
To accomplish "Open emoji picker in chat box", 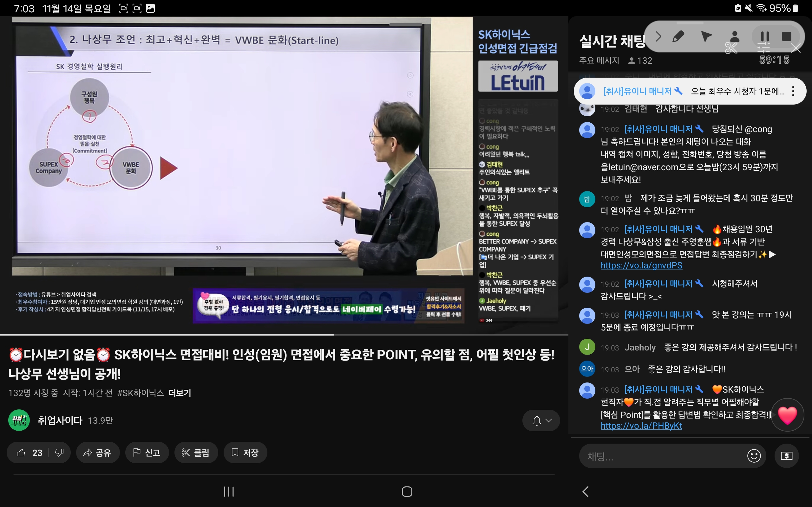I will coord(754,456).
